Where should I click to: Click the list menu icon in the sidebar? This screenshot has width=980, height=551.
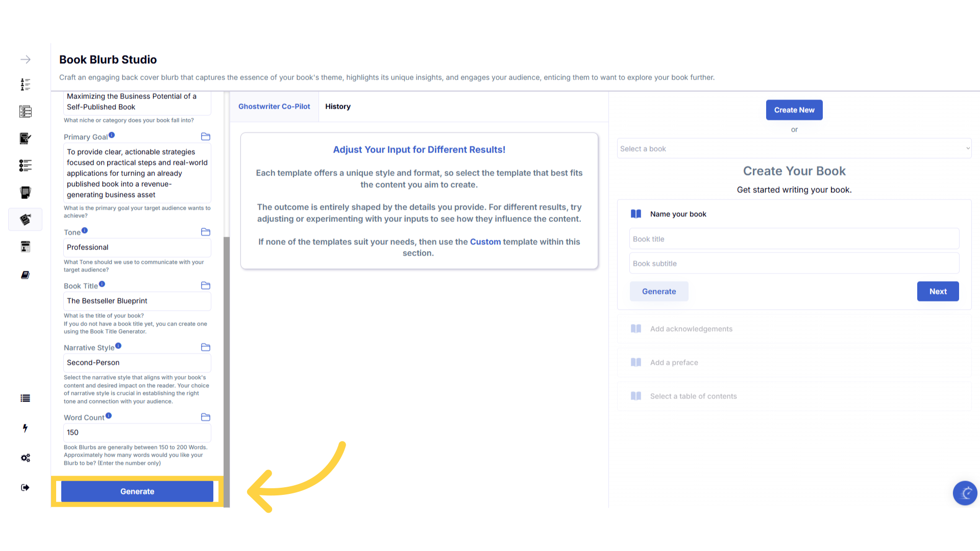25,398
